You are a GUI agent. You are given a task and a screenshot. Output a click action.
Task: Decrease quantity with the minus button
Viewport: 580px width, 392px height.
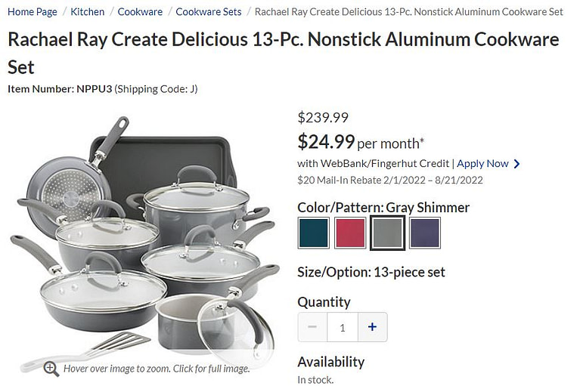312,327
